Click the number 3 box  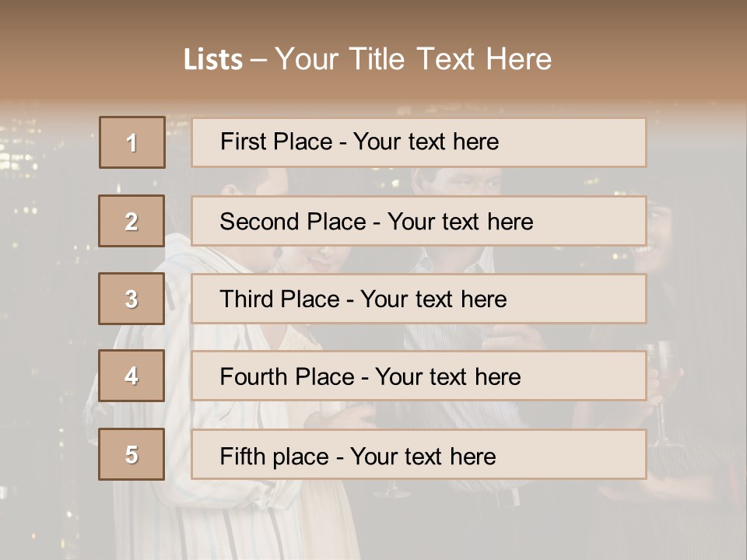tap(132, 299)
